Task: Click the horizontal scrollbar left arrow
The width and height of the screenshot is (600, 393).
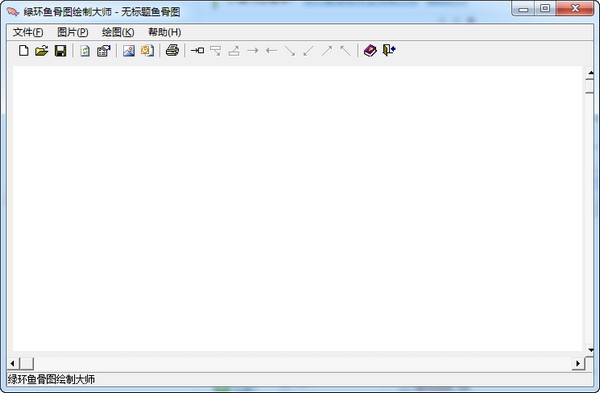Action: pos(13,363)
